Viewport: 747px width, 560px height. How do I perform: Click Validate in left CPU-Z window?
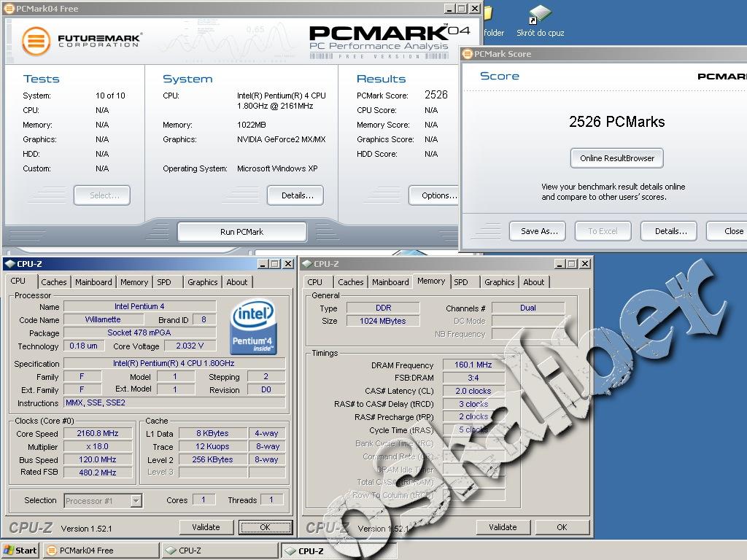206,527
